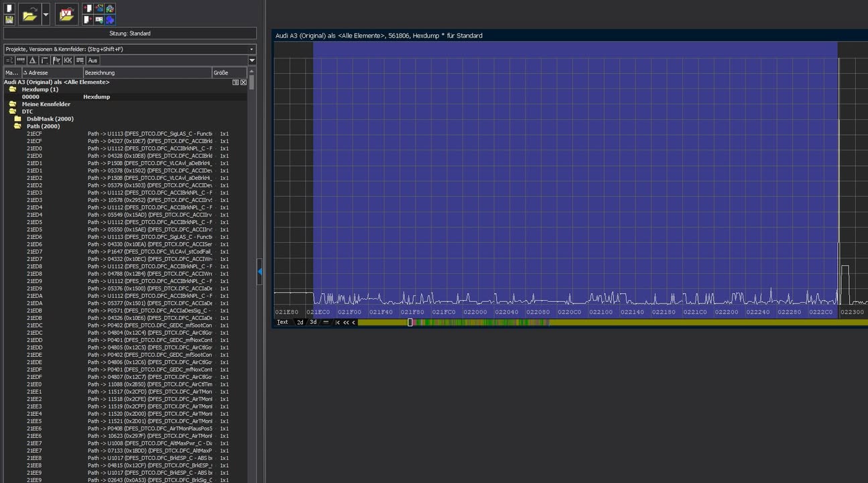Click the blue puzzle piece icon

109,19
